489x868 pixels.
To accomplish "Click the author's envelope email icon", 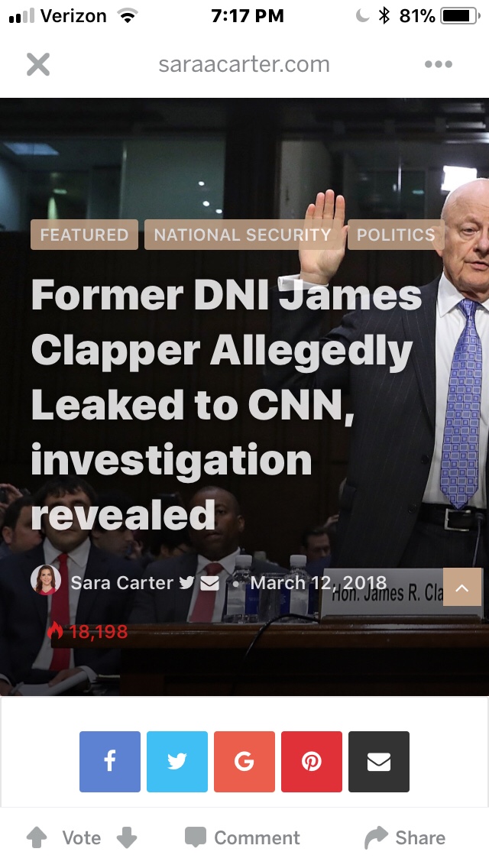I will pos(209,582).
